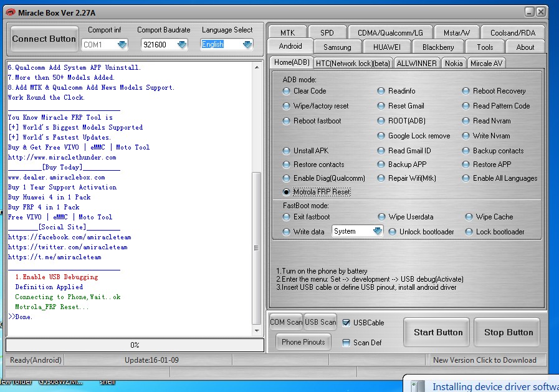Screen dimensions: 559x392
Task: Choose the Exit fastboot option
Action: [x=286, y=217]
